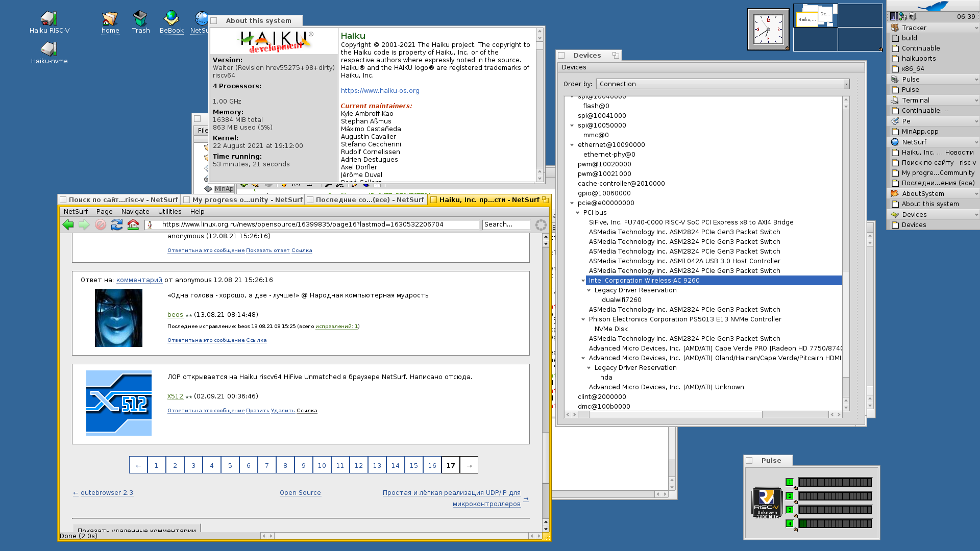
Task: Switch to My progress NetSurf tab
Action: pos(243,200)
